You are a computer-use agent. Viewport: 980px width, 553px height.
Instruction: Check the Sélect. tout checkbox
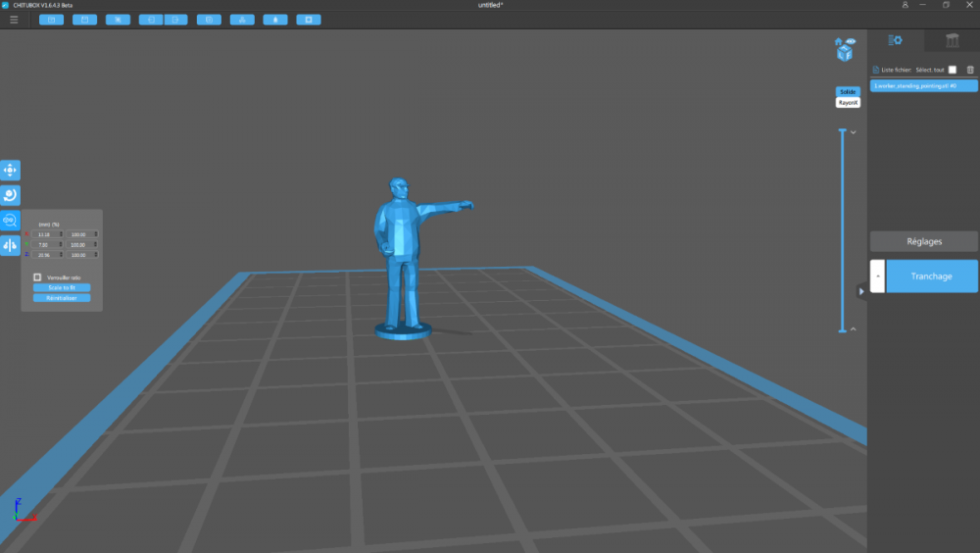click(x=952, y=70)
